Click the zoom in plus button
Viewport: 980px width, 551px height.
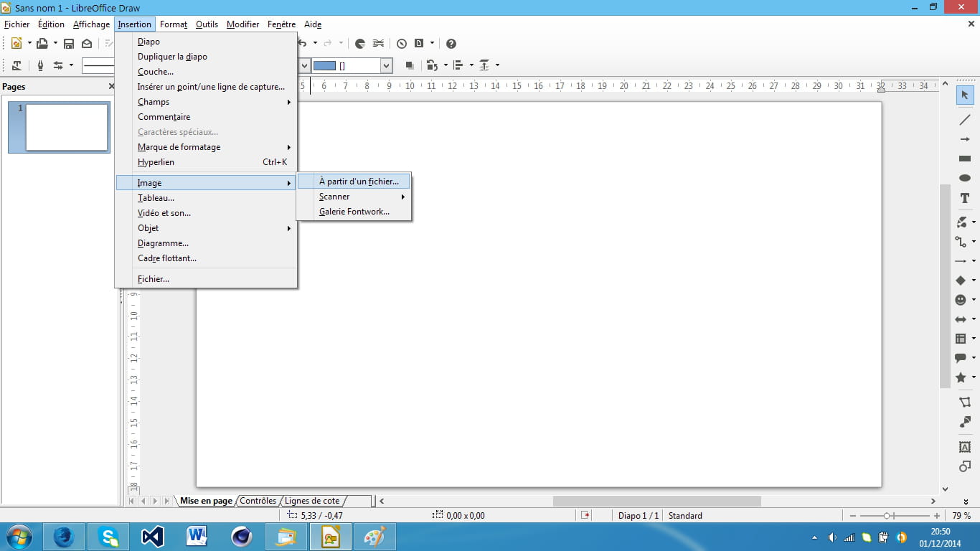pos(937,516)
